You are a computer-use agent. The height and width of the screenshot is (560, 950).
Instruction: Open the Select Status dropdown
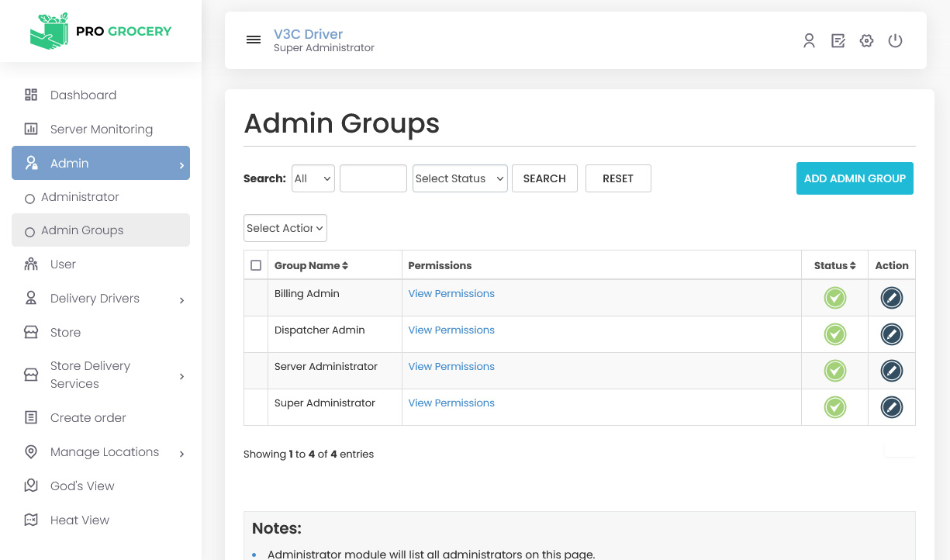point(460,178)
